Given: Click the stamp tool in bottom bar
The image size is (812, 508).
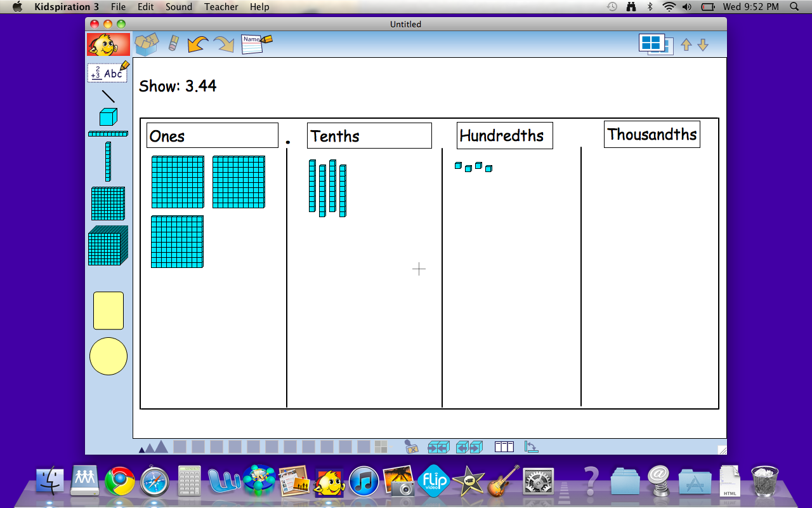Looking at the screenshot, I should [412, 447].
